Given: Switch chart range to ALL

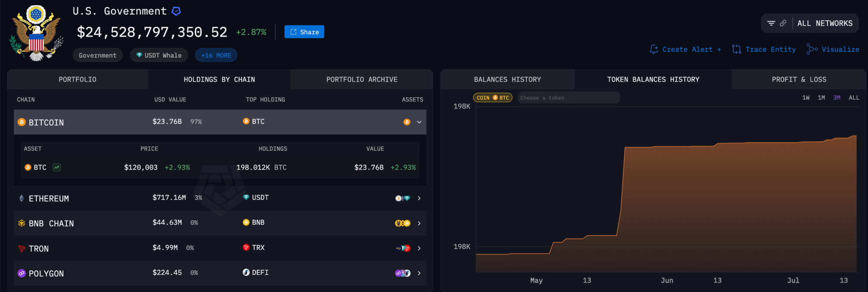Looking at the screenshot, I should coord(854,98).
